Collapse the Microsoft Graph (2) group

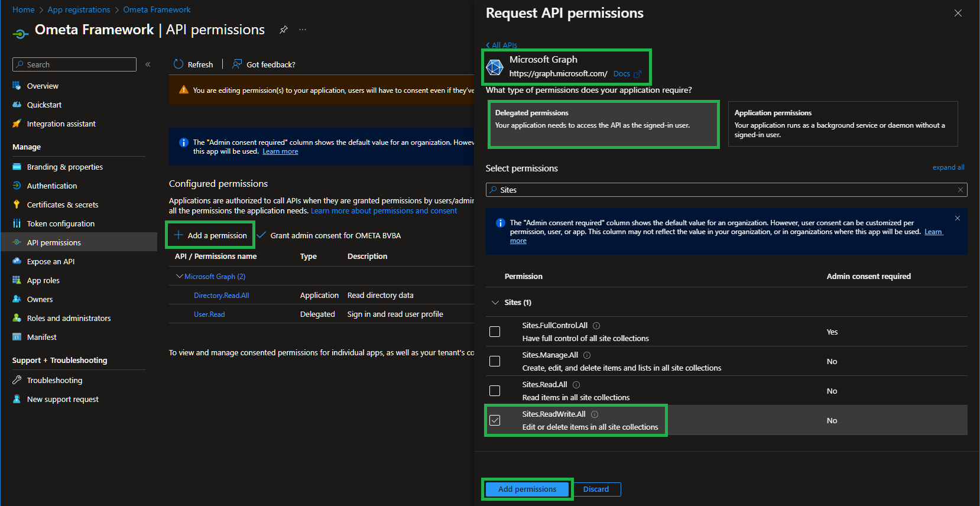pyautogui.click(x=180, y=276)
